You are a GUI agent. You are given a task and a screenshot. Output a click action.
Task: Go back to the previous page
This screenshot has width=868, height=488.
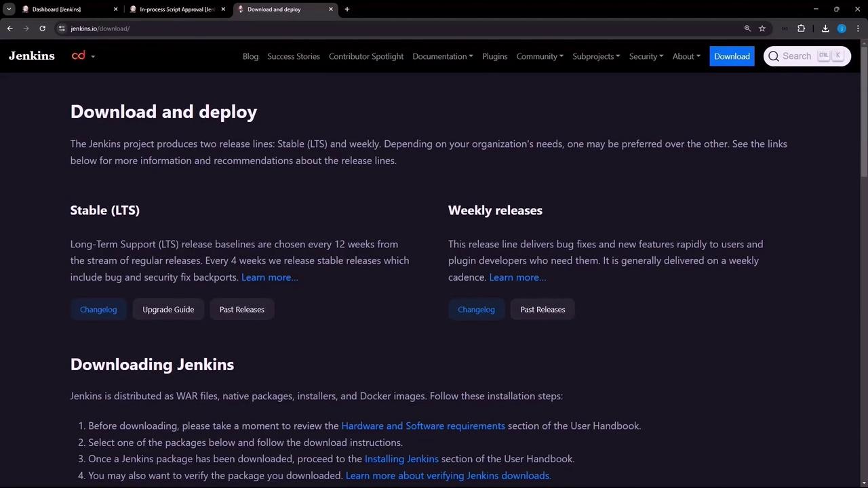point(9,28)
